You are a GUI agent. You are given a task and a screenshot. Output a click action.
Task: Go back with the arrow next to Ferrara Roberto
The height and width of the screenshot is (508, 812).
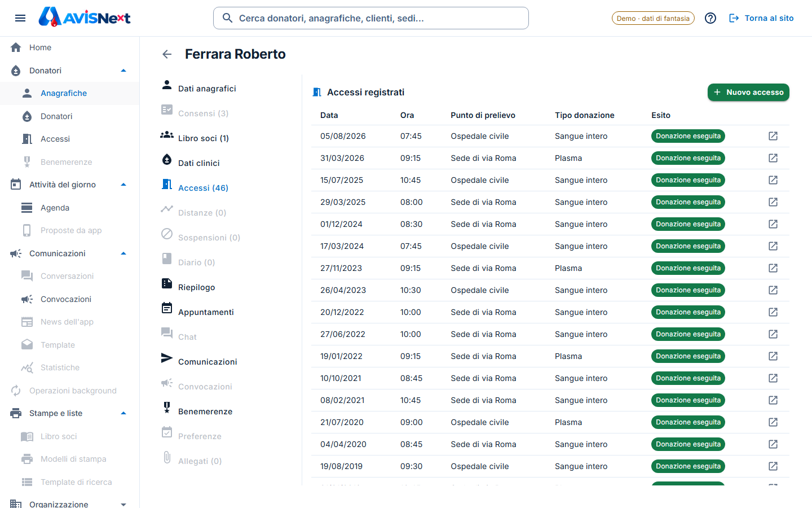pos(167,54)
